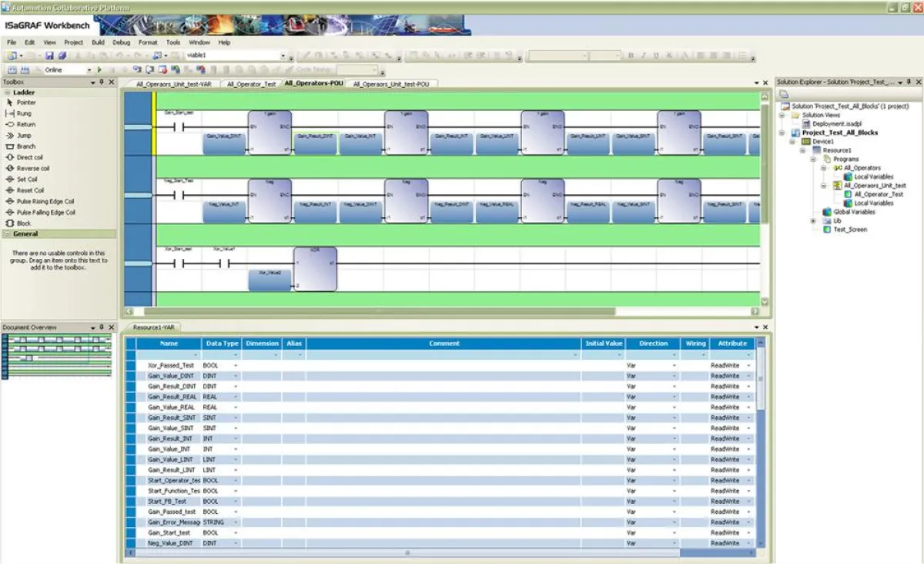Pick the Rung ladder element
The width and height of the screenshot is (924, 564).
click(x=24, y=113)
